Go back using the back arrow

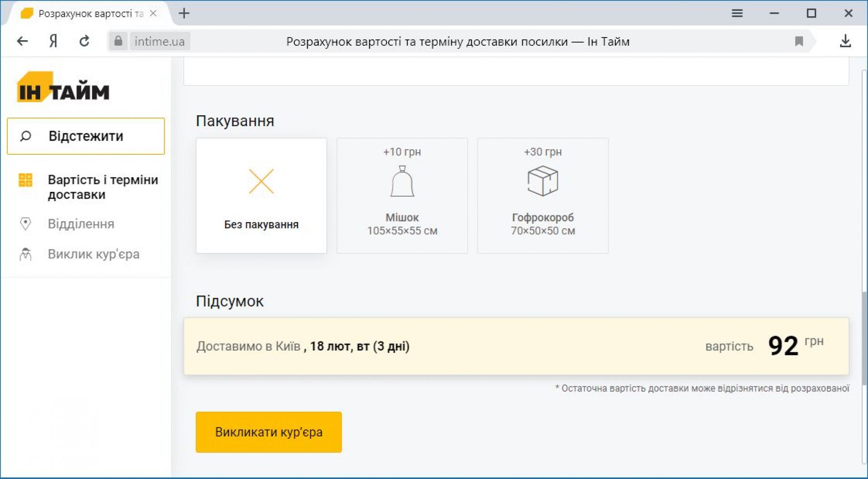coord(23,42)
